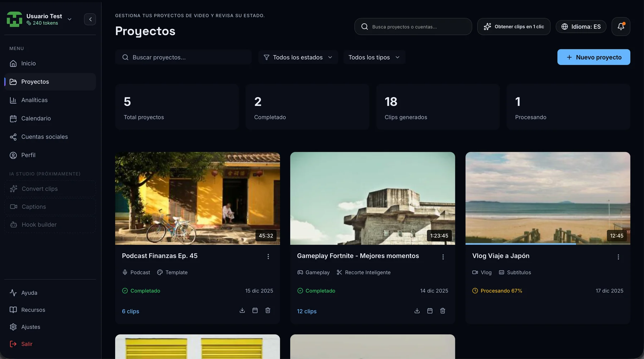Click Convert clips in IA Studio
The image size is (644, 359).
(50, 189)
